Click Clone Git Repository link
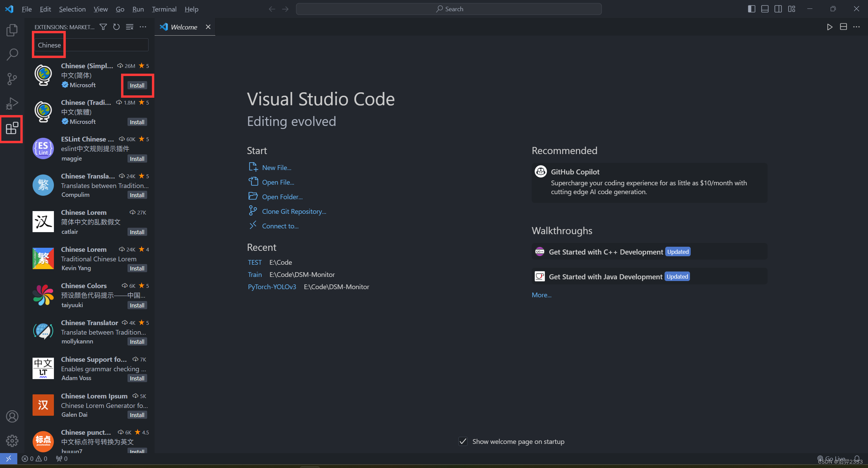 [x=294, y=211]
